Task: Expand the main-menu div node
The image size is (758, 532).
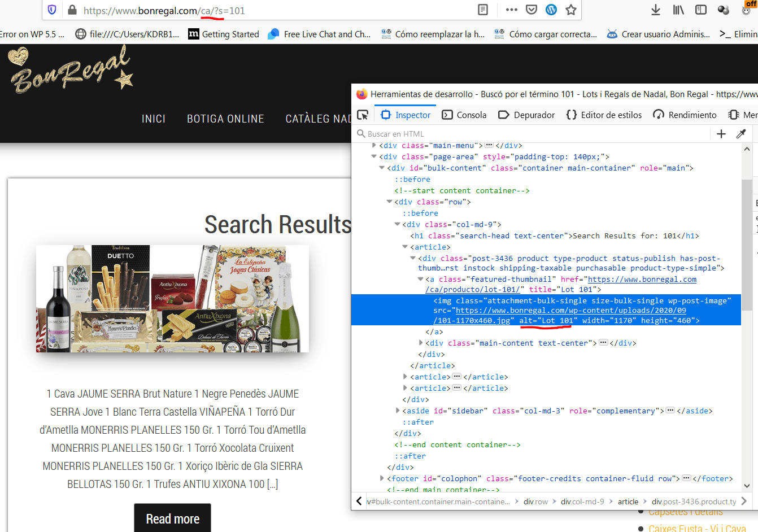Action: [374, 146]
